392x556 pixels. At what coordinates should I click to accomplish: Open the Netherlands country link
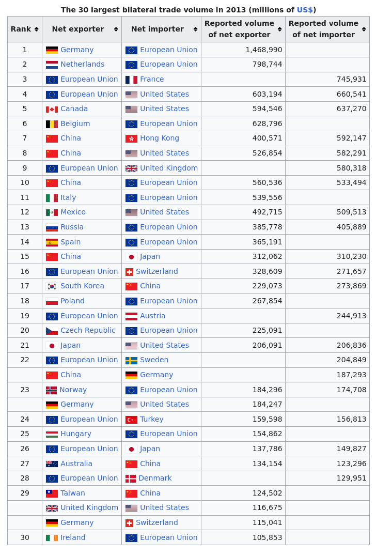tap(82, 65)
